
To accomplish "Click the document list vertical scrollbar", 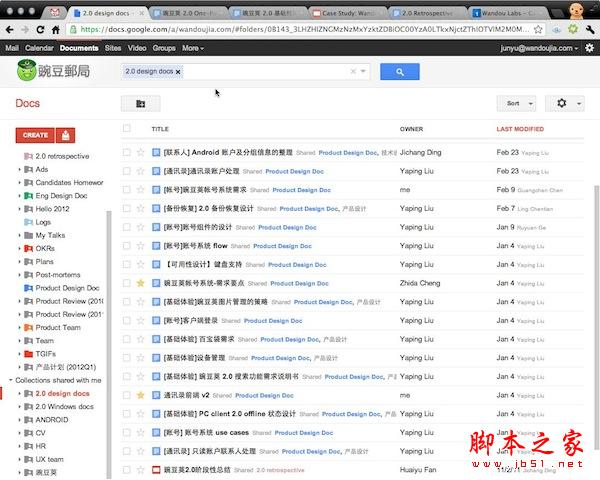I will click(597, 318).
